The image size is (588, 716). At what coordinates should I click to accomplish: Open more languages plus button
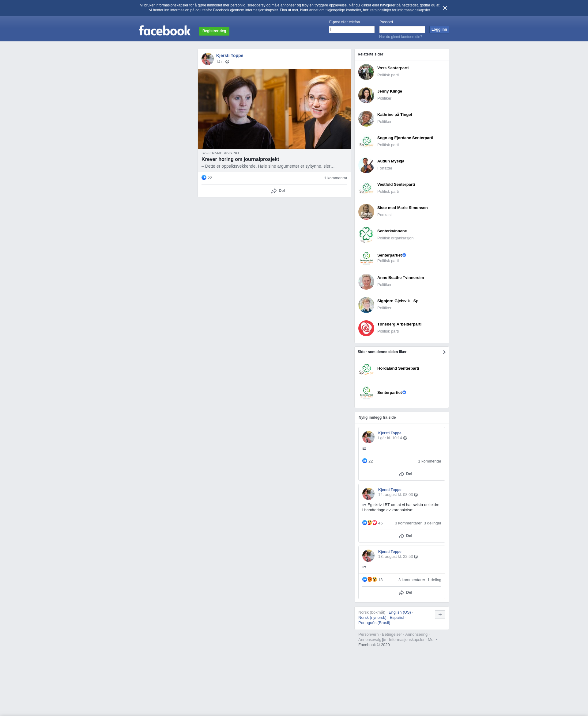point(440,614)
